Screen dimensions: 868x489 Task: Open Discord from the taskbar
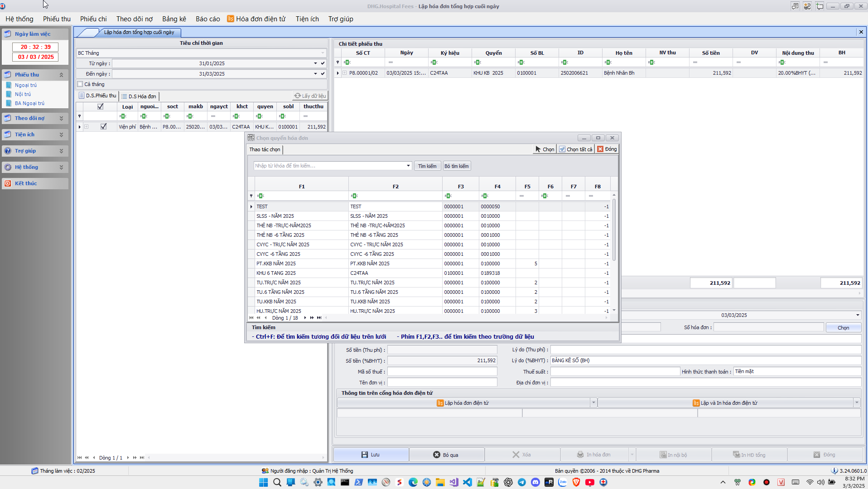pyautogui.click(x=535, y=482)
